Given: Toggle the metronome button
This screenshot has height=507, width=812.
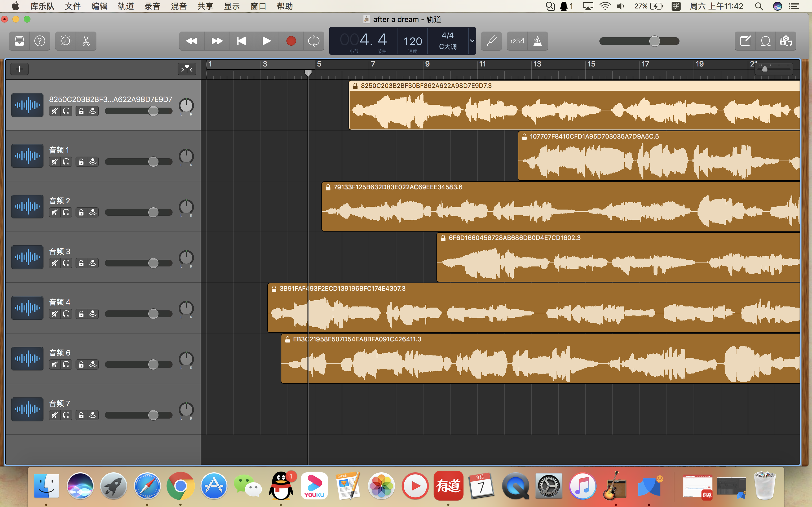Looking at the screenshot, I should coord(538,41).
